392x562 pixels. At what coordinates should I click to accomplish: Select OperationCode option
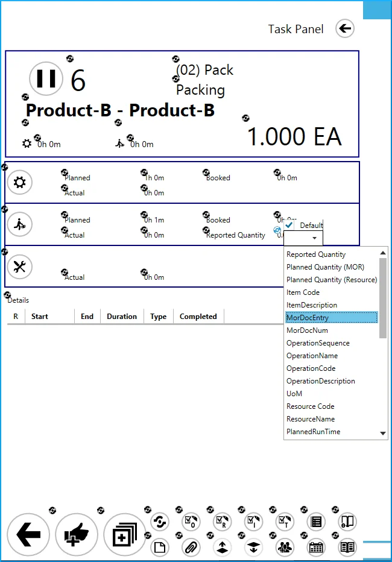pos(332,368)
